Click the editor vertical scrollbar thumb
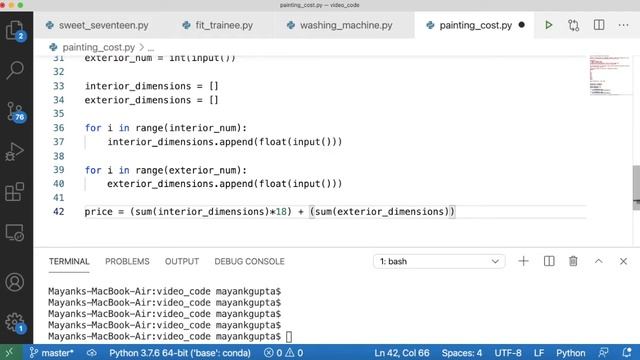The height and width of the screenshot is (360, 640). 636,188
